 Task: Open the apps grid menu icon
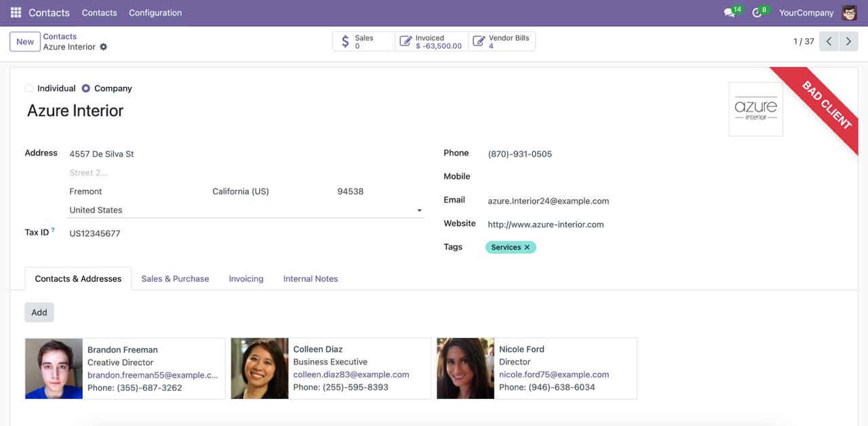(16, 12)
